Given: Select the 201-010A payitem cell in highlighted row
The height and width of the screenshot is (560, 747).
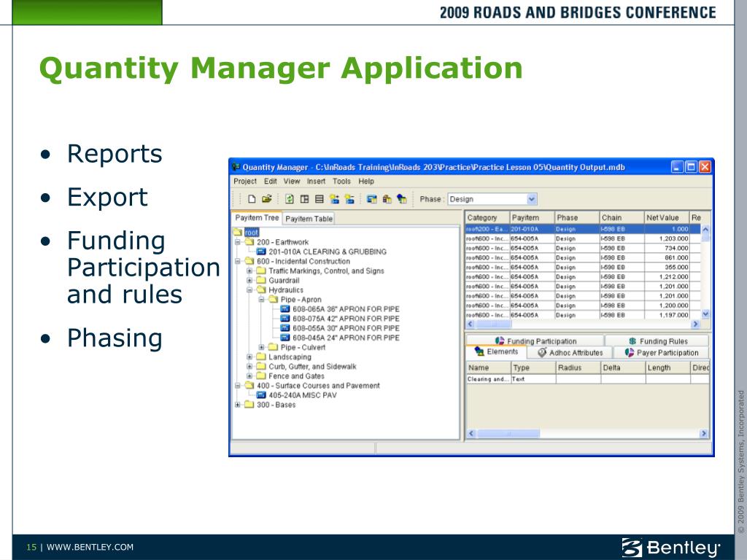Looking at the screenshot, I should 532,229.
